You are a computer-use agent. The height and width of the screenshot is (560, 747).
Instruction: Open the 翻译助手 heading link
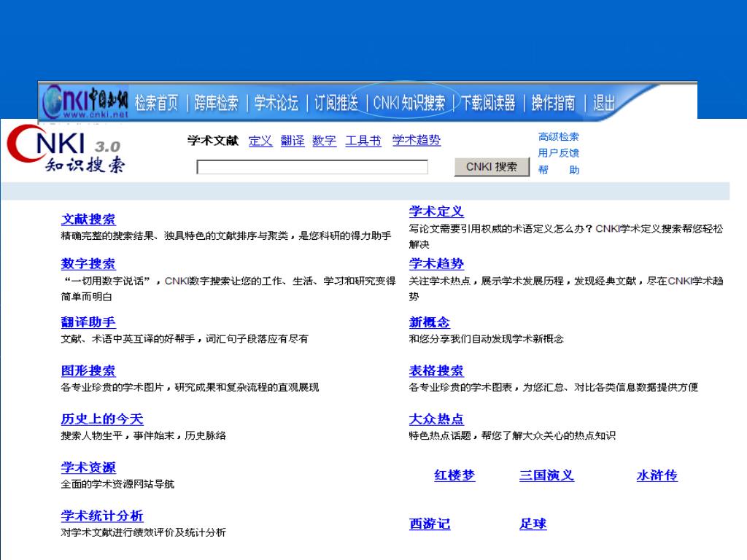[x=88, y=322]
